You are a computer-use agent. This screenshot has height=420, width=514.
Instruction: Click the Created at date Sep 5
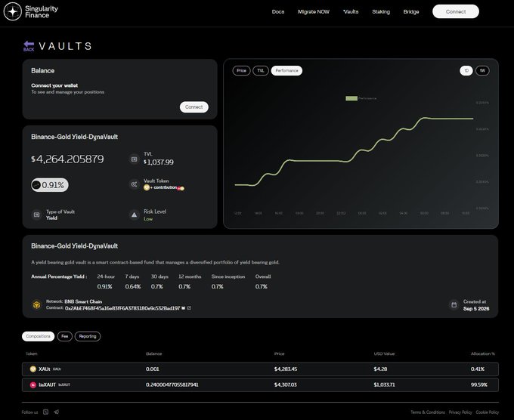pyautogui.click(x=476, y=309)
